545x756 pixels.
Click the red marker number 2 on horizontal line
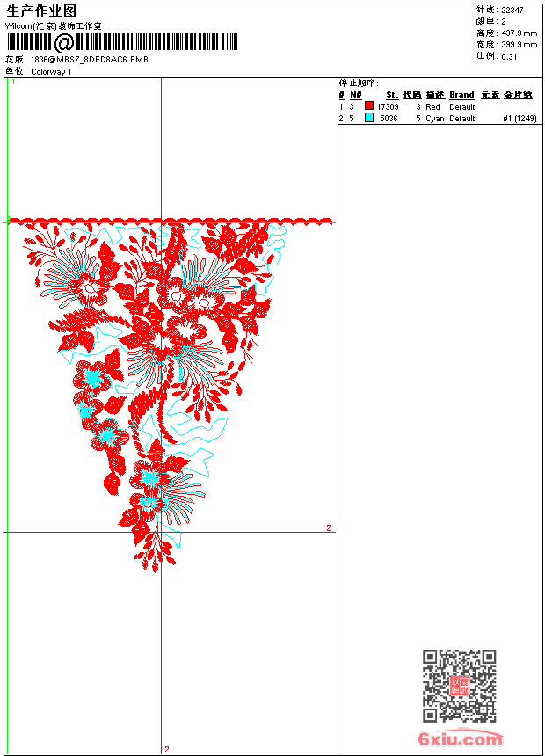tap(329, 528)
